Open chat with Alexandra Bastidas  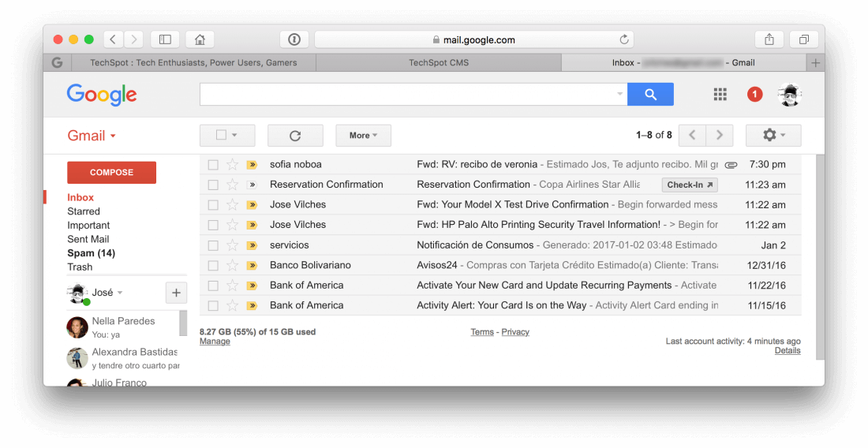click(123, 358)
